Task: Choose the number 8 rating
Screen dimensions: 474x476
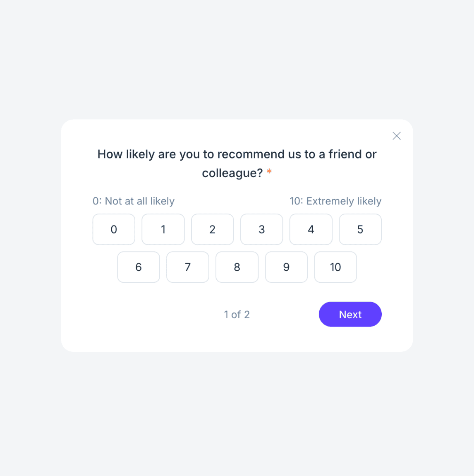Action: [x=237, y=267]
